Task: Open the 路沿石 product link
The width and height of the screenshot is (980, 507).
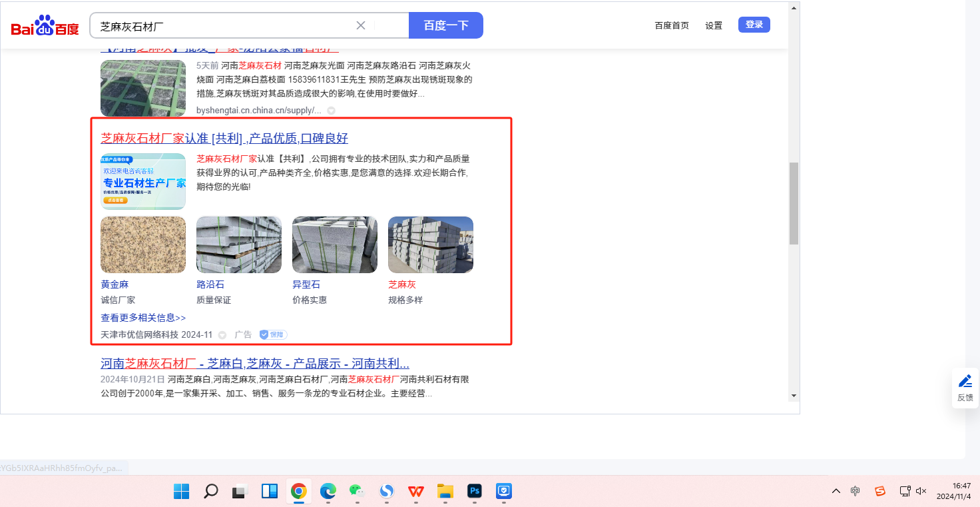Action: point(210,284)
